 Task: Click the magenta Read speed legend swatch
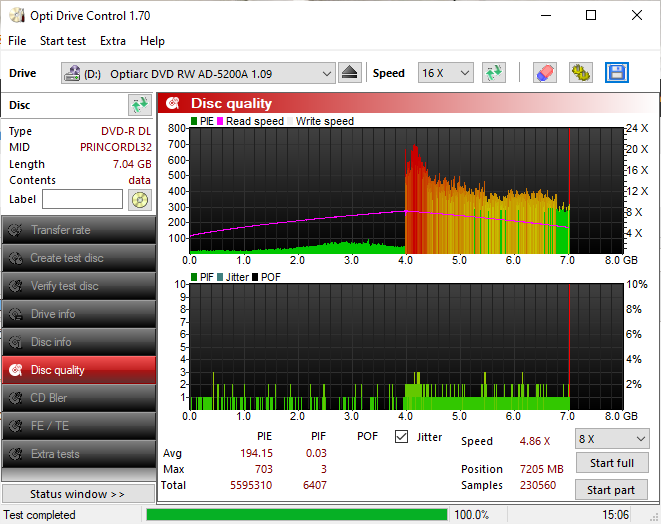coord(220,121)
